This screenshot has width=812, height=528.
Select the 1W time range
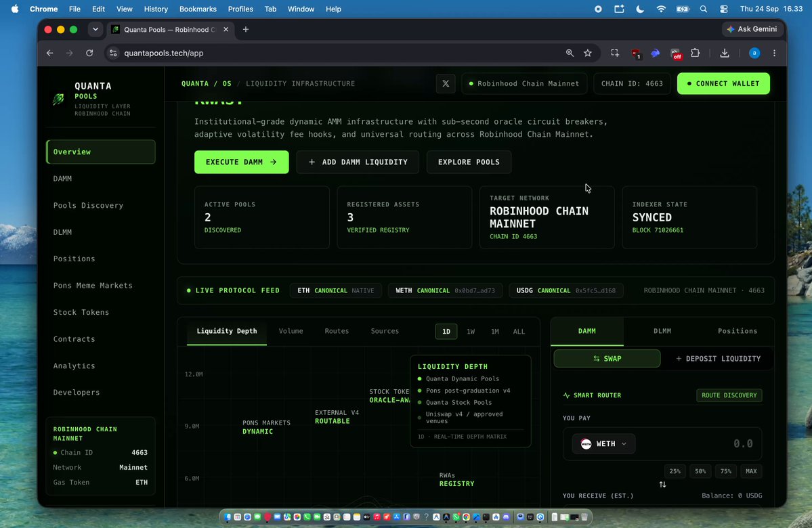(471, 331)
